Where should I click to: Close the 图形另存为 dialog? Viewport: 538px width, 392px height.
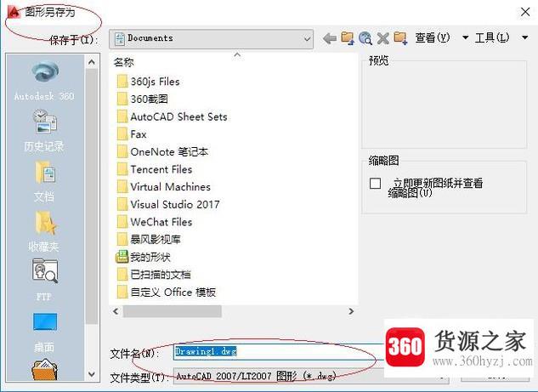point(525,12)
